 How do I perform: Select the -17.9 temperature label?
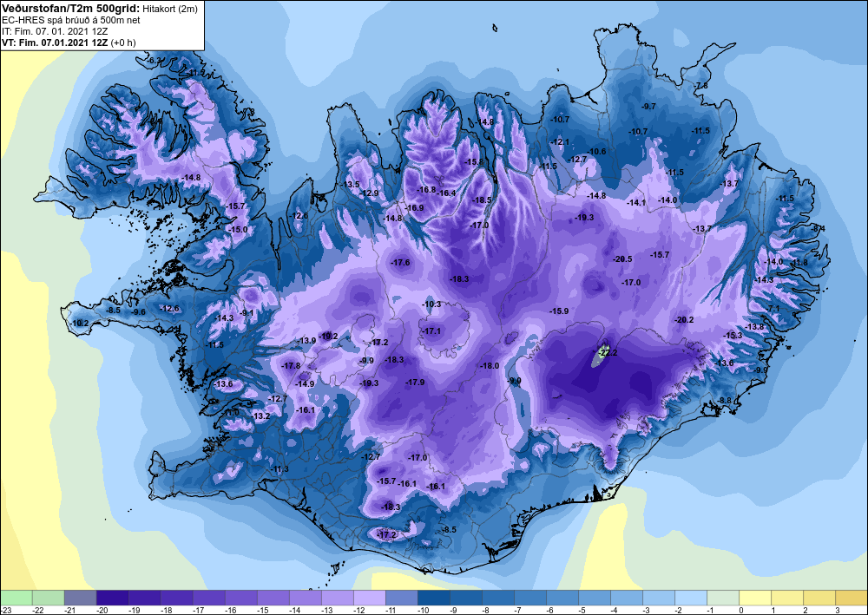415,383
